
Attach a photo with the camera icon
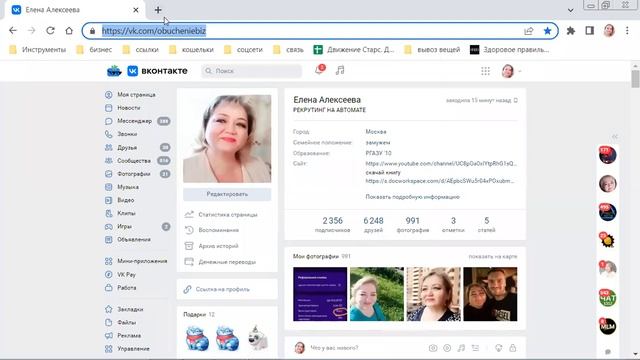point(433,348)
